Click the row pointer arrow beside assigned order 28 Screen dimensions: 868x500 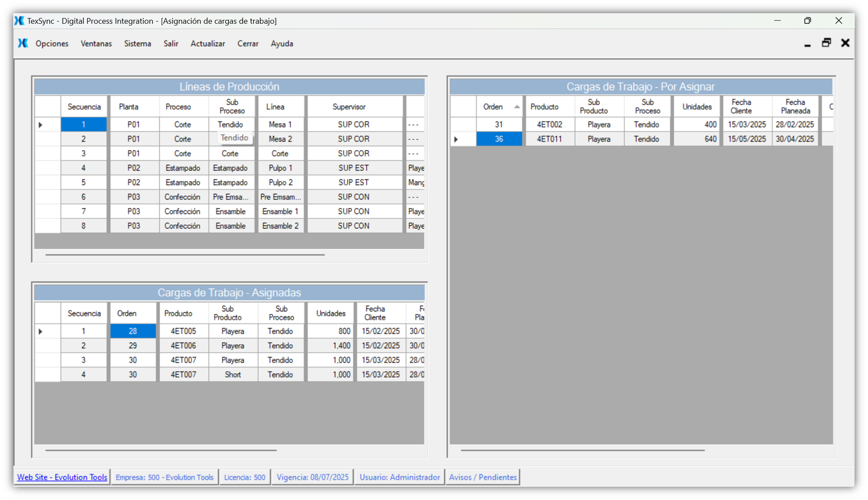coord(40,331)
